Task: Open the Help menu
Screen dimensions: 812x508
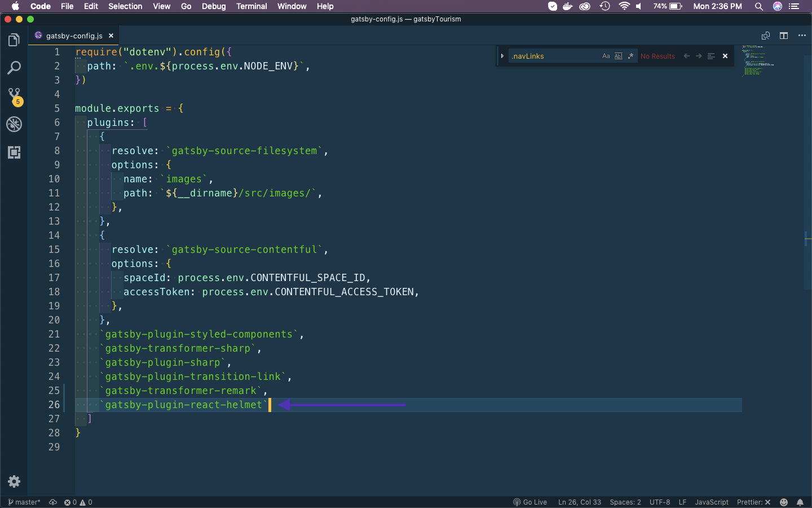Action: pos(325,6)
